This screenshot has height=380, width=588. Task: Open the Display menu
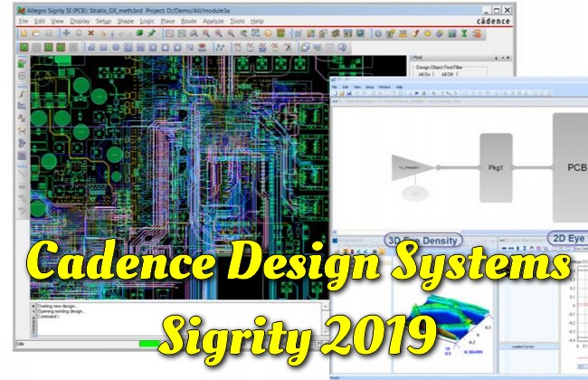click(x=80, y=22)
